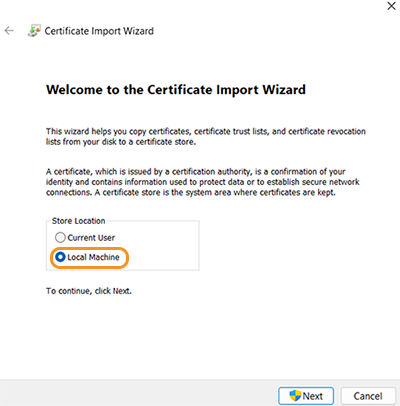Click the orange highlight border around Local Machine
Screen dimensions: 400x406
89,248
